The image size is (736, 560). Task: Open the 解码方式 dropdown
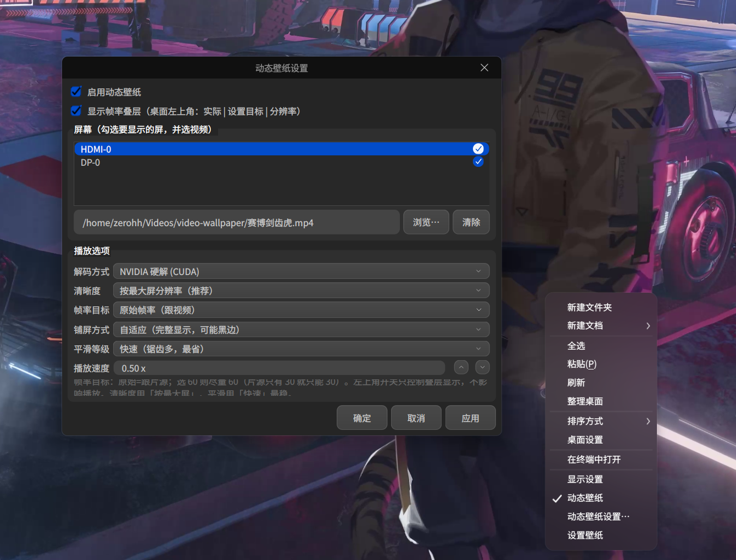302,271
